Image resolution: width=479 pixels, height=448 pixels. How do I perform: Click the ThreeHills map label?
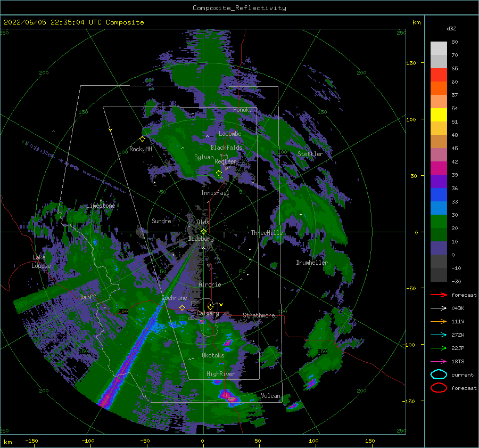coord(267,233)
